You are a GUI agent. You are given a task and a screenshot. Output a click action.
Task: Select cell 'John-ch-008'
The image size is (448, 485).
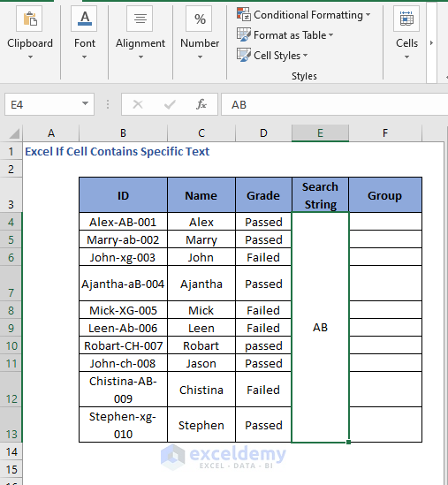pos(123,363)
